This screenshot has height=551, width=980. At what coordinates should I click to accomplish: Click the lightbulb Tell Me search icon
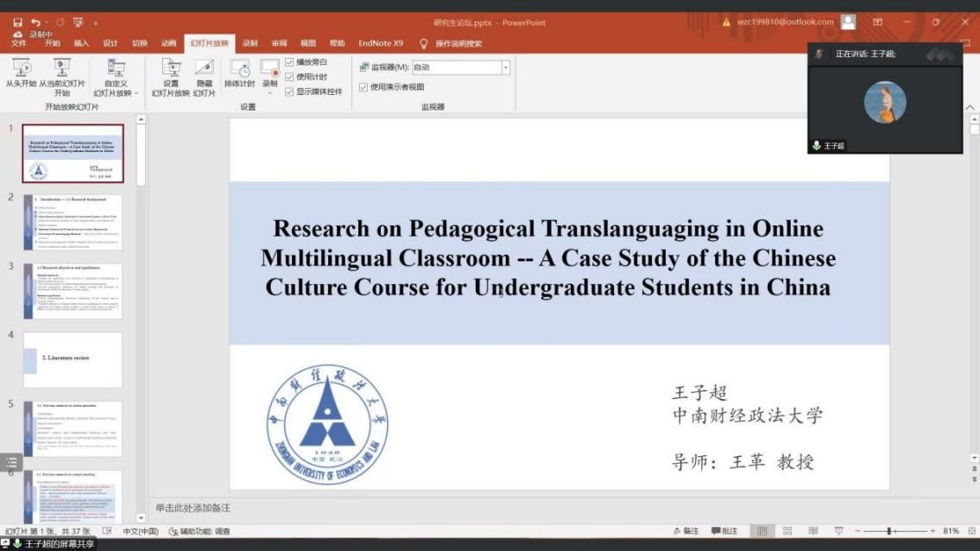(424, 44)
